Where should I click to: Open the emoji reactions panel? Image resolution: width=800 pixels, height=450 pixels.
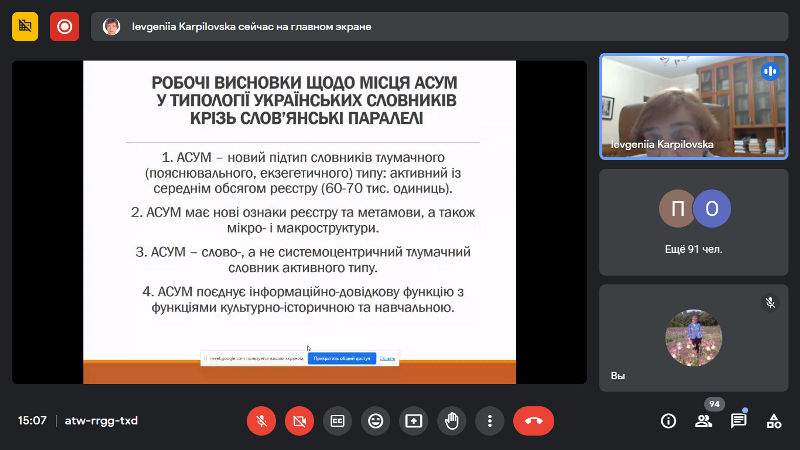pos(375,421)
